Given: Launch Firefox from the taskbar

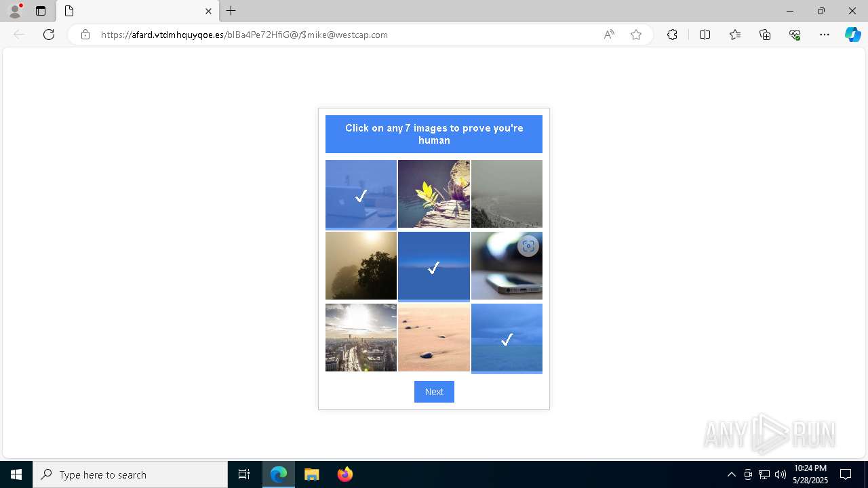Looking at the screenshot, I should (344, 474).
